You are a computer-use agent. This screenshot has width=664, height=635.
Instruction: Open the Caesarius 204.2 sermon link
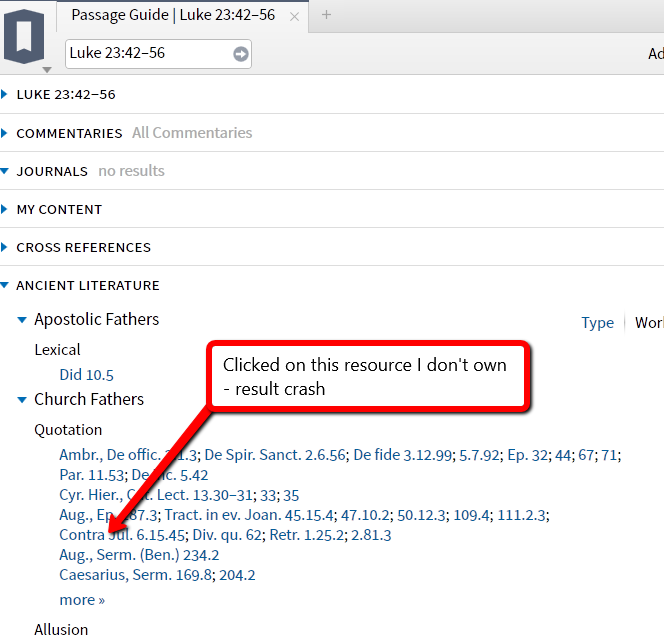tap(237, 575)
